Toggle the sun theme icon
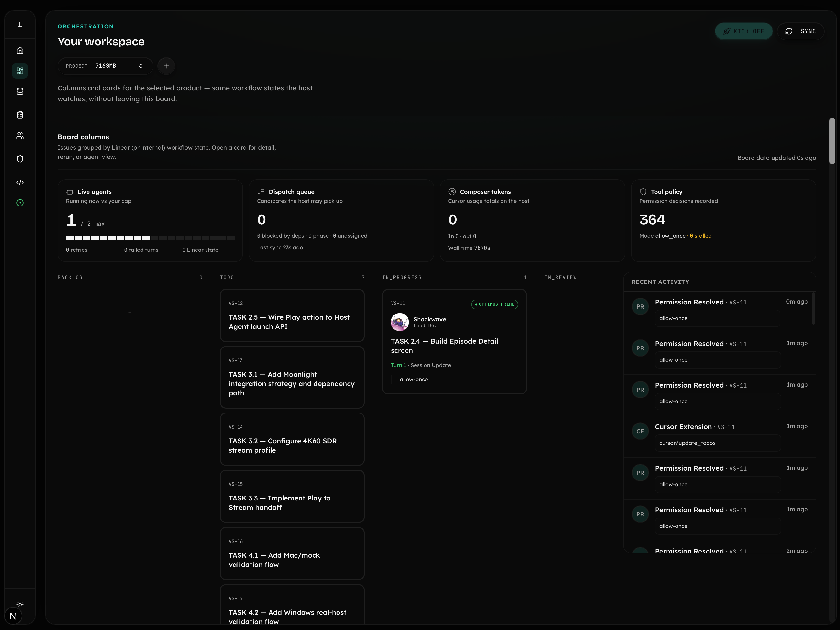Screen dimensions: 840x630 pos(20,605)
